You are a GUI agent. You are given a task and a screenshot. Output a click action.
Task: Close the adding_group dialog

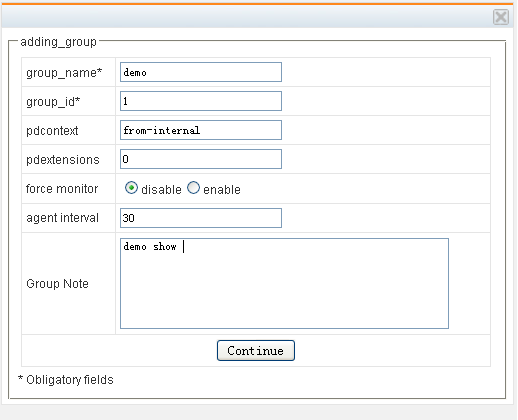tap(501, 17)
